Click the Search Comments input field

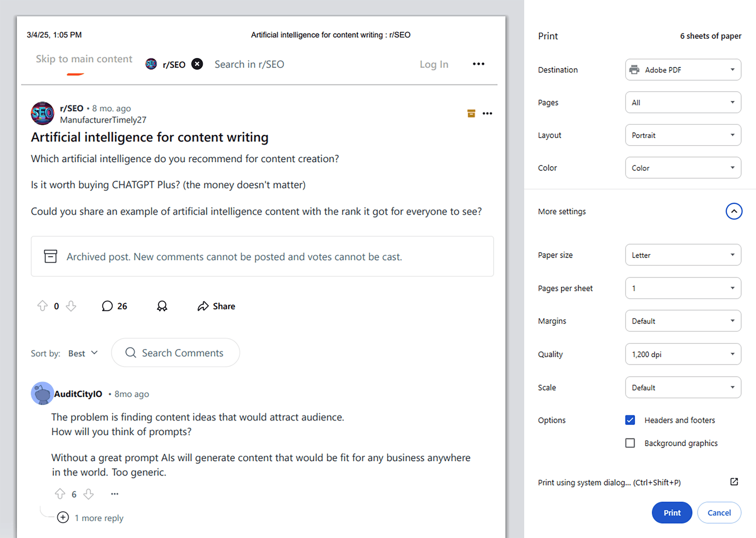[x=175, y=353]
